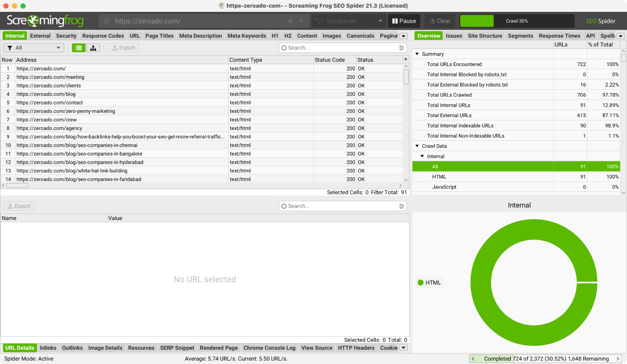The image size is (627, 364).
Task: Switch to tree view mode
Action: click(x=93, y=48)
